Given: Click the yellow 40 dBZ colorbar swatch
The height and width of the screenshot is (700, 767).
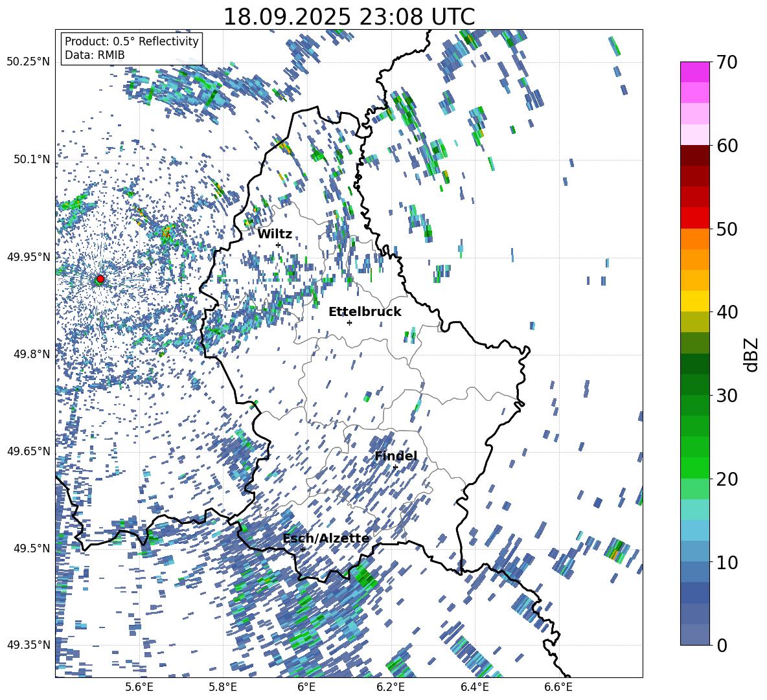Looking at the screenshot, I should tap(694, 301).
